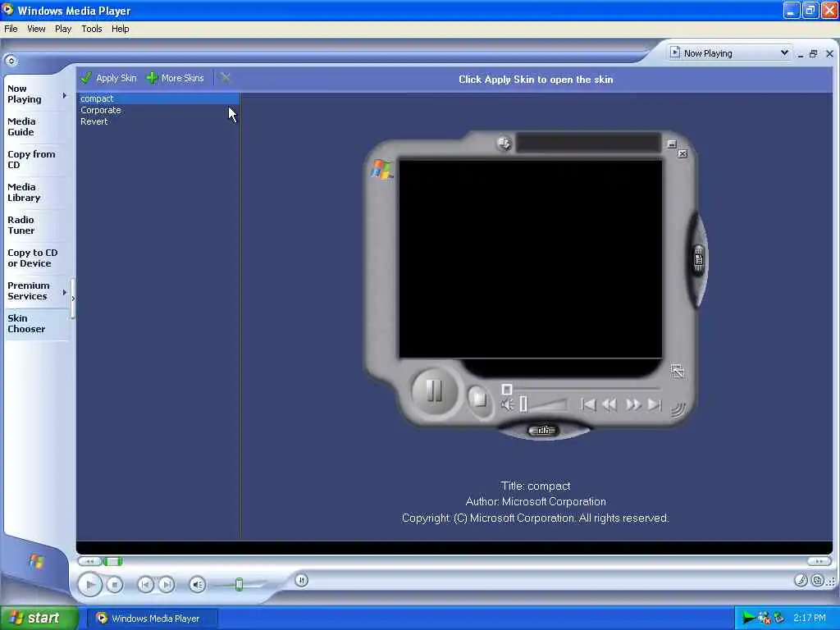The image size is (840, 630).
Task: Click the Next track button
Action: coord(167,584)
